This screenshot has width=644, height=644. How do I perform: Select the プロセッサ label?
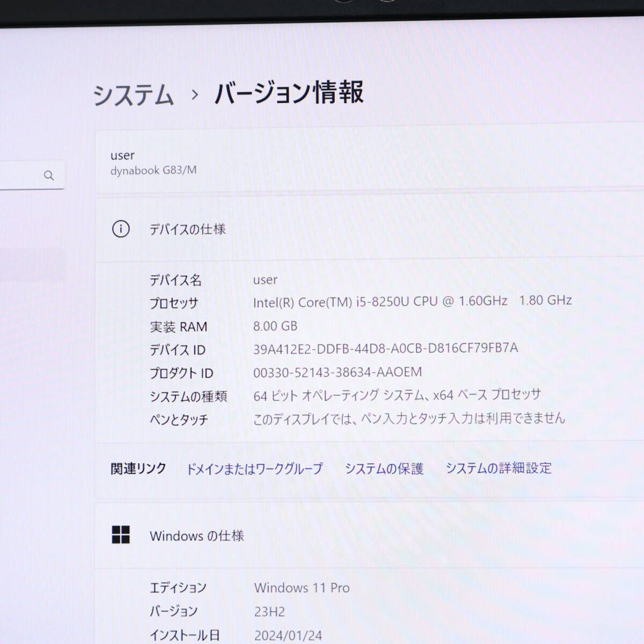coord(174,303)
